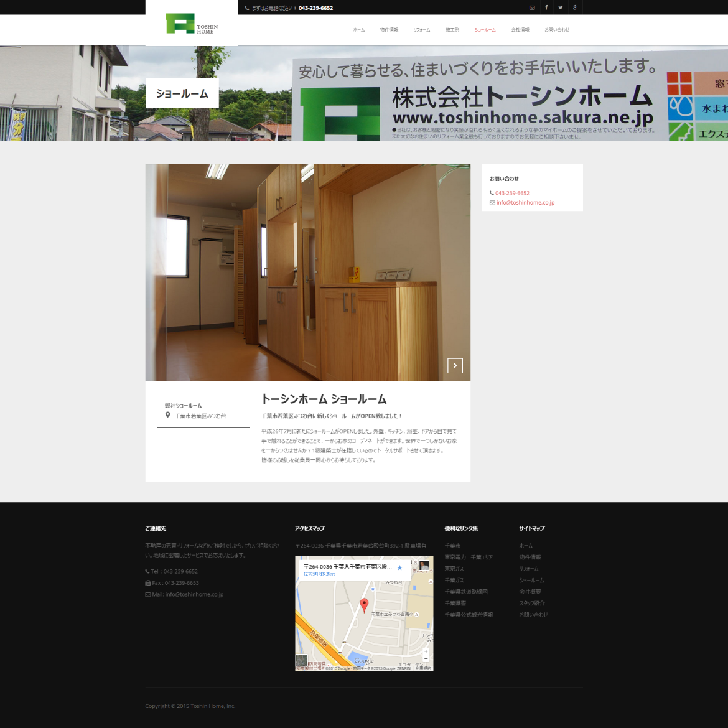Click the お問い合わせ sidebar heading

[x=504, y=179]
